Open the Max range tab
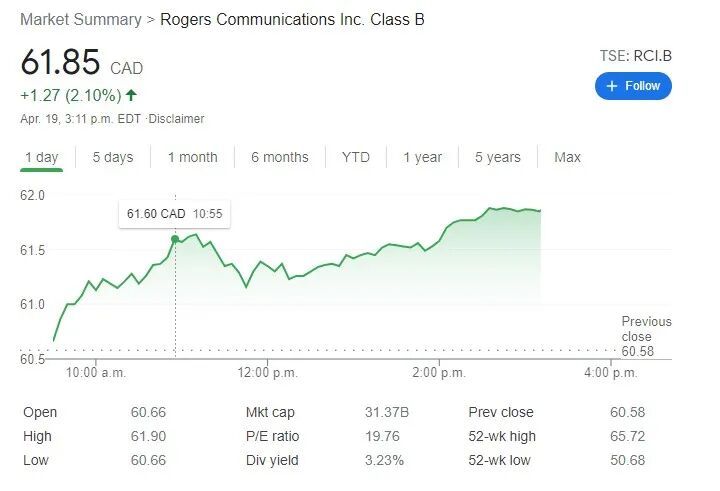The width and height of the screenshot is (720, 491). click(568, 158)
